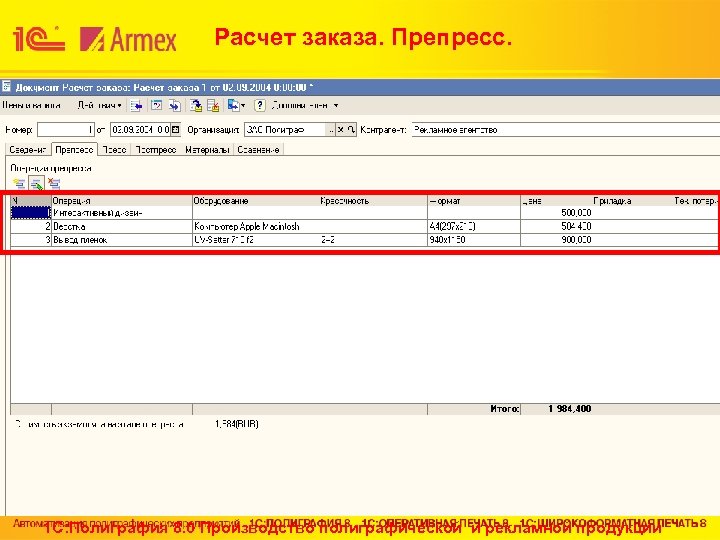Image resolution: width=720 pixels, height=540 pixels.
Task: Click the first toolbar icon after Действия
Action: (136, 106)
